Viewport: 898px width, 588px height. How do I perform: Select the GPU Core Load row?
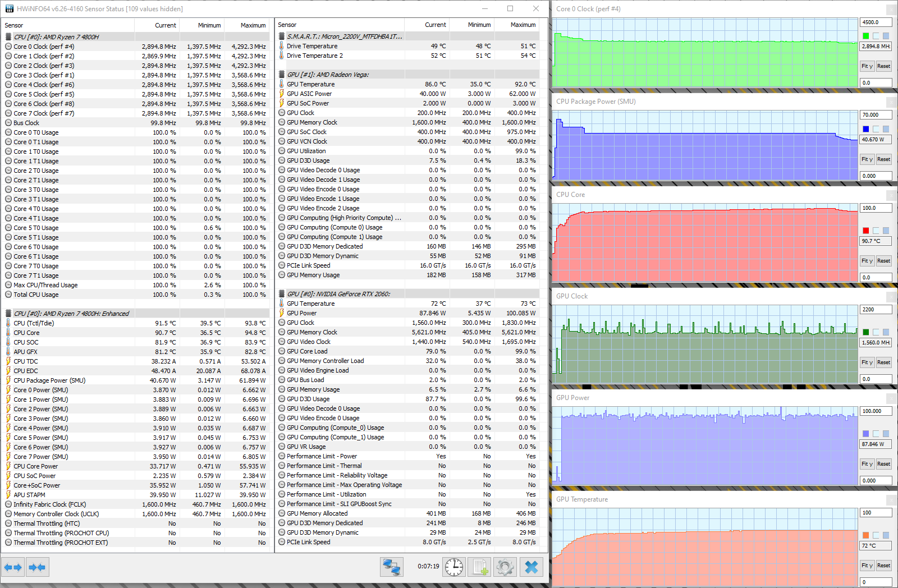[408, 351]
